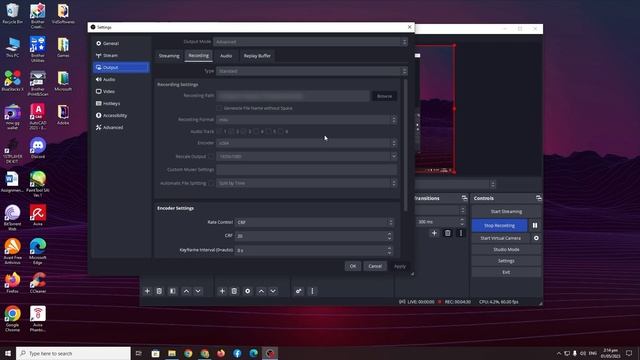Adjust the transition duration 300 ms stepper
The width and height of the screenshot is (640, 360).
click(x=462, y=222)
